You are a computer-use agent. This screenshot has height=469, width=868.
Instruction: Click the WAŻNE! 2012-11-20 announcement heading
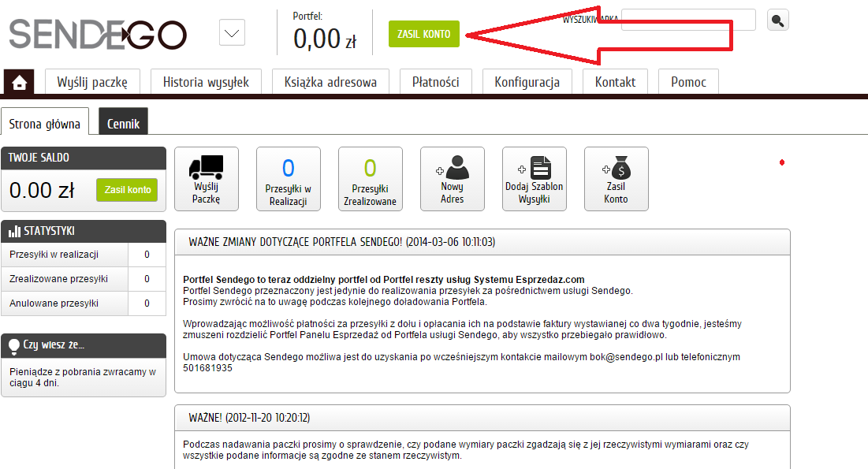pos(249,418)
